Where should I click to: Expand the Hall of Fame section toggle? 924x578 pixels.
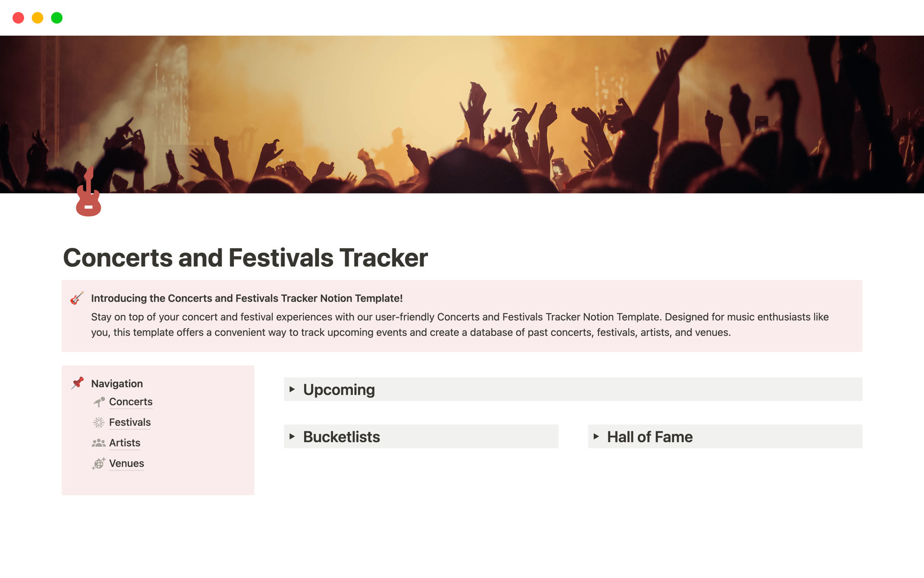point(597,436)
